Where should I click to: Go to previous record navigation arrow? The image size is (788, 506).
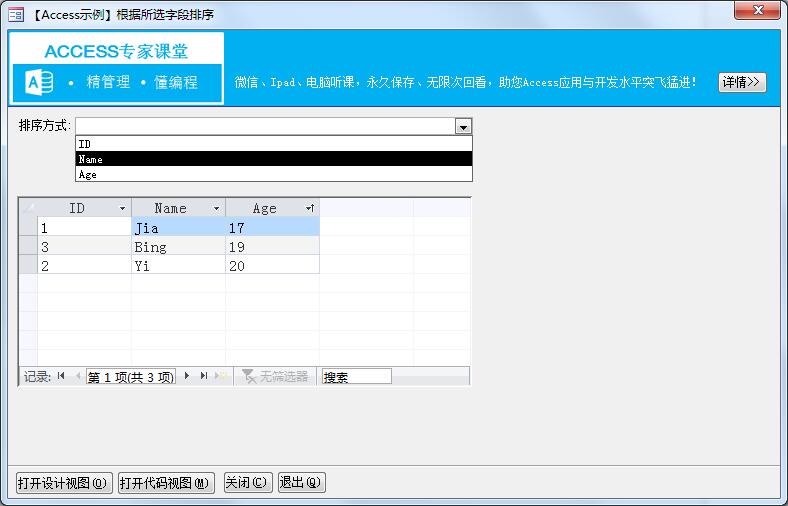[x=78, y=376]
